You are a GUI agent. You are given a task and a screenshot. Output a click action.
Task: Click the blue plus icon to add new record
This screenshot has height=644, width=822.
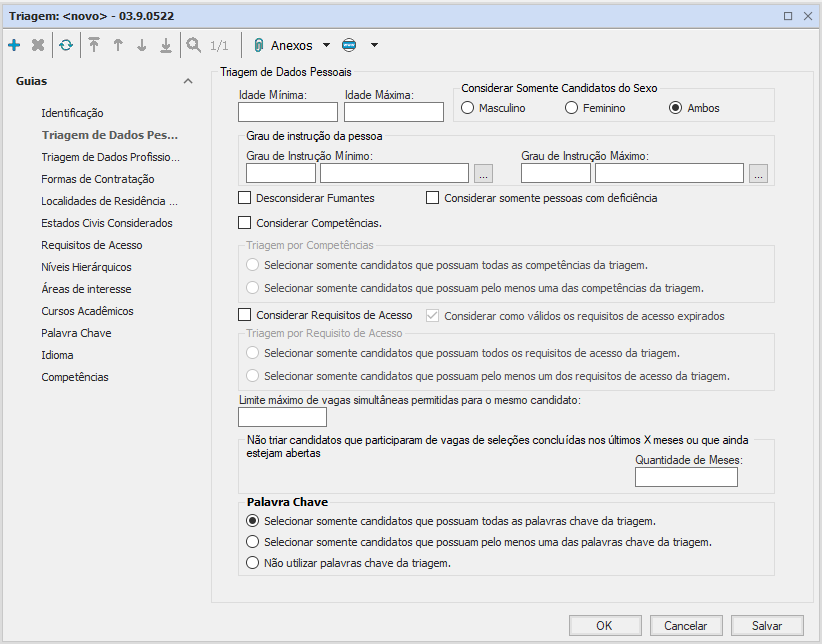tap(14, 45)
